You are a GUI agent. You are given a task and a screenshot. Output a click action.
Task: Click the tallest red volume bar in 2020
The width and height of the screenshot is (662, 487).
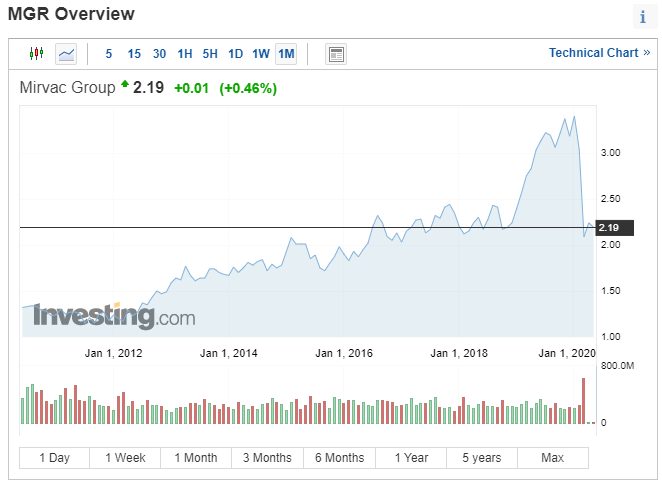coord(583,401)
